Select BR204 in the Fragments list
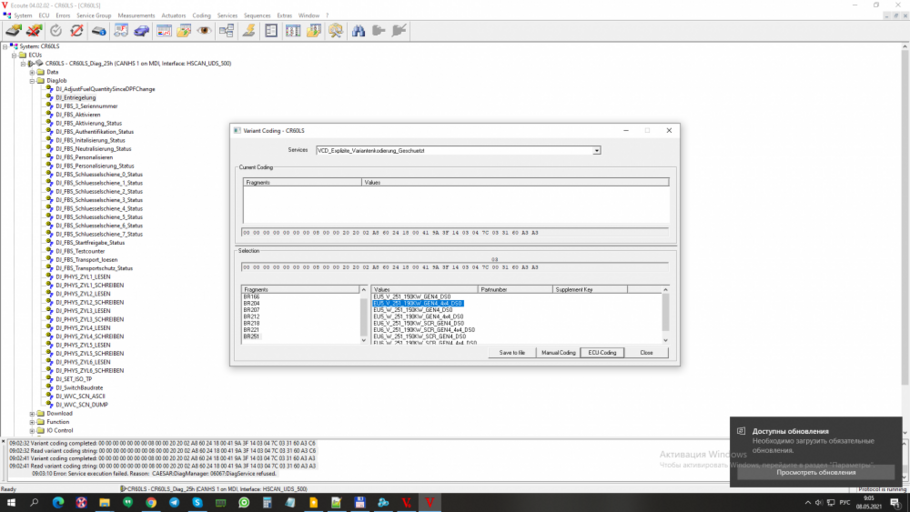Image resolution: width=910 pixels, height=512 pixels. pos(251,304)
